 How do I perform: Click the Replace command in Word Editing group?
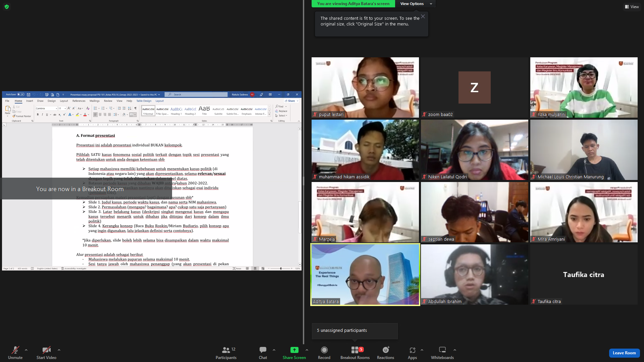[281, 111]
